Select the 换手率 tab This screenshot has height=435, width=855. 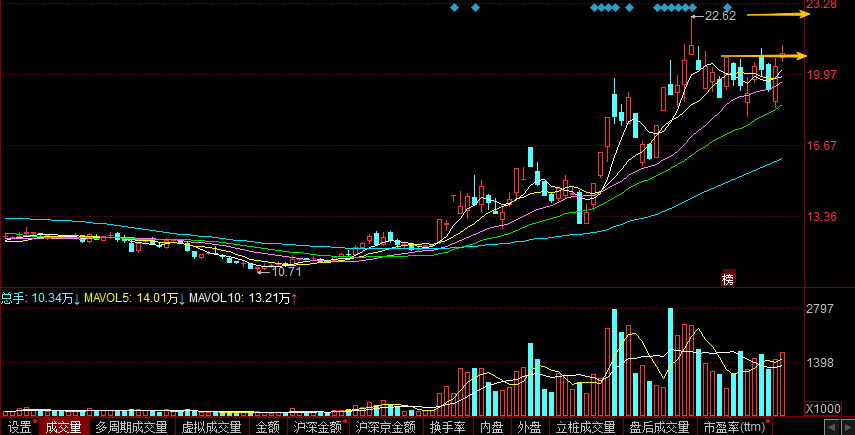[x=448, y=427]
